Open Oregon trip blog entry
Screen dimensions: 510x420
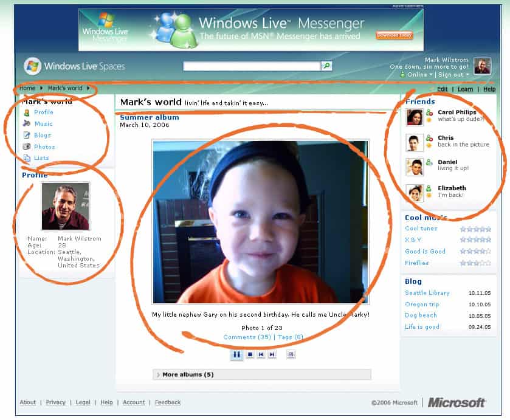point(422,304)
